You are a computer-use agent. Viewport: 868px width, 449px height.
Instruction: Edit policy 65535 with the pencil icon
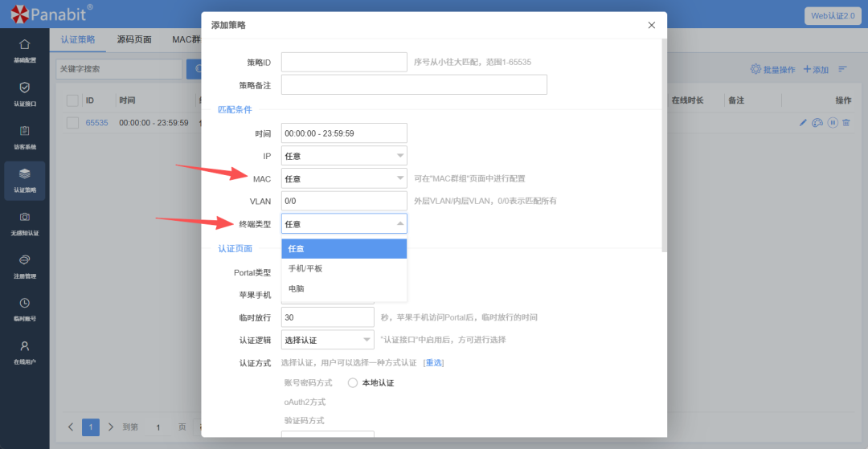pos(803,123)
